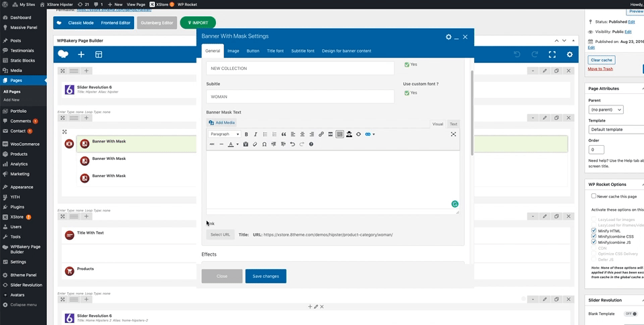Click the Subtitle WOMAN input field
The width and height of the screenshot is (644, 325).
(x=301, y=97)
